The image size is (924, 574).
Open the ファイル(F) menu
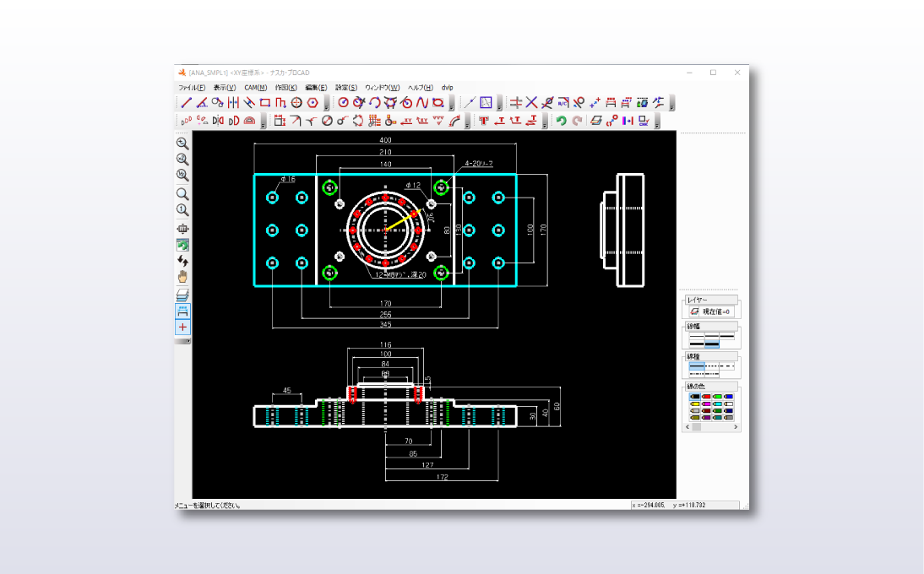(x=192, y=88)
